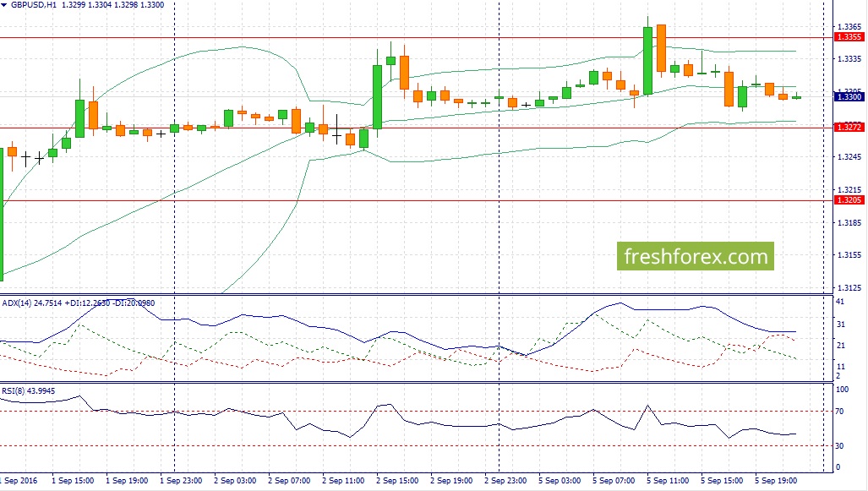Click the GBPUSD,H1 chart title dropdown arrow

[4, 5]
